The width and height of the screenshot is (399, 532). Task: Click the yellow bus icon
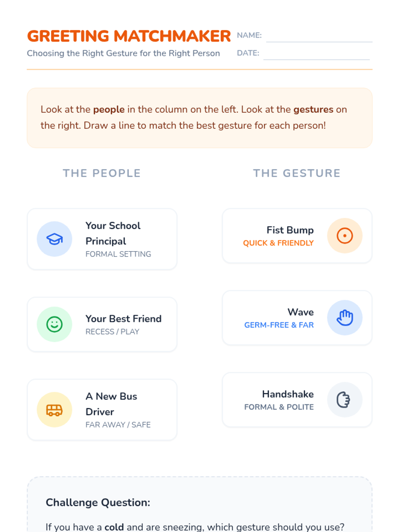55,410
